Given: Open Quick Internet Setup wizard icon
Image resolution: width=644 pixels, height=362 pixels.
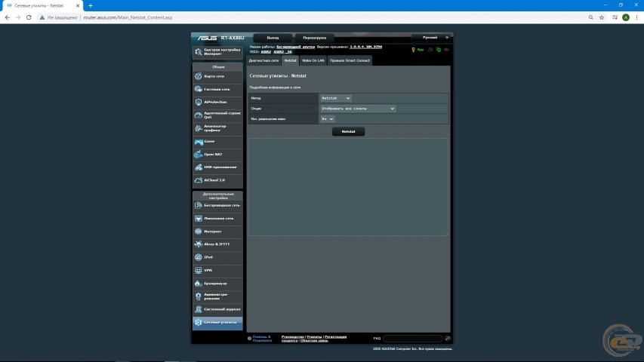Looking at the screenshot, I should click(199, 52).
